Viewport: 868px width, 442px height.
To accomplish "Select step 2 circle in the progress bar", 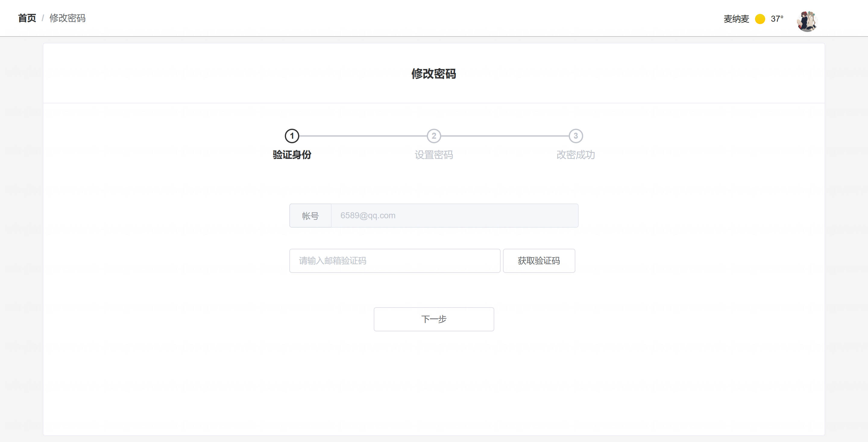I will click(434, 136).
